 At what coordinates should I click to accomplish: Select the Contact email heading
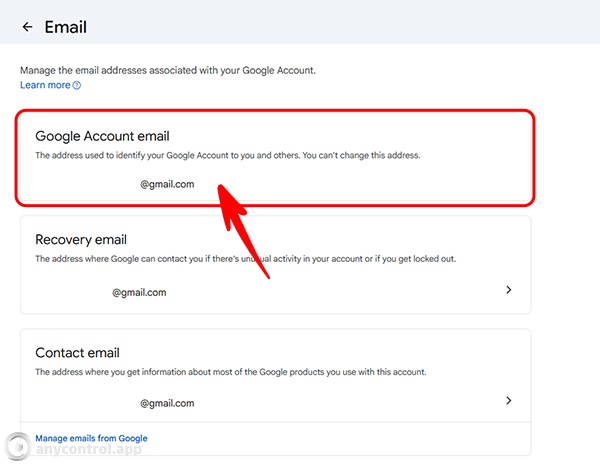pos(77,352)
